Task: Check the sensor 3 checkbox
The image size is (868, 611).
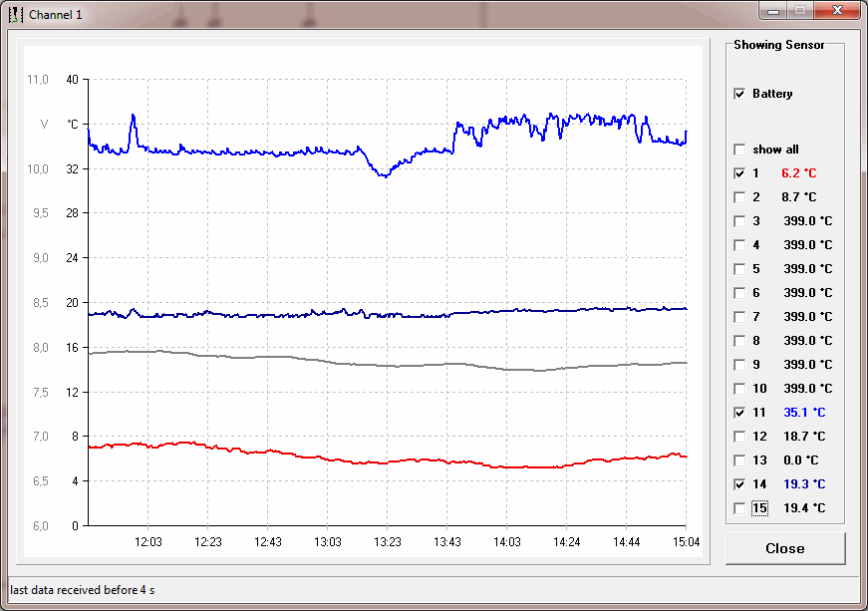Action: pyautogui.click(x=739, y=221)
